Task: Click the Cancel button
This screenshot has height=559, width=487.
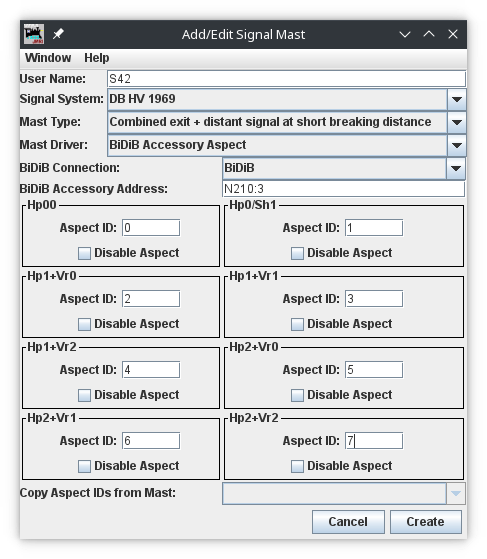Action: point(348,522)
